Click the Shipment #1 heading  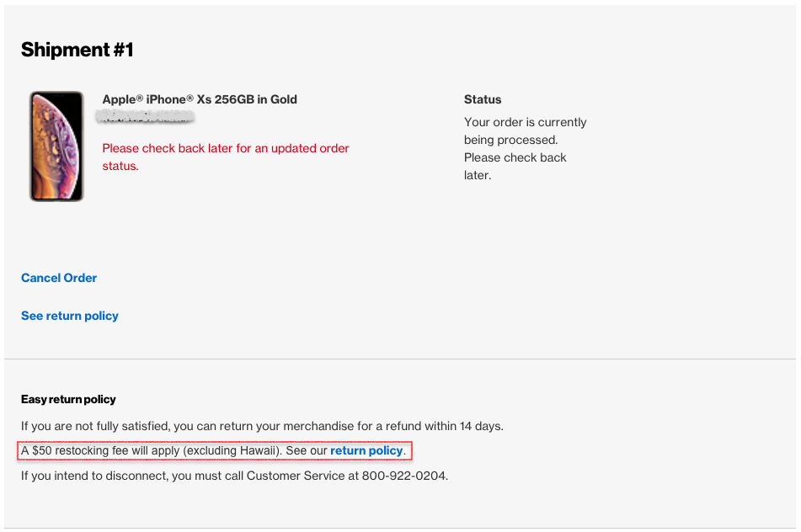77,50
